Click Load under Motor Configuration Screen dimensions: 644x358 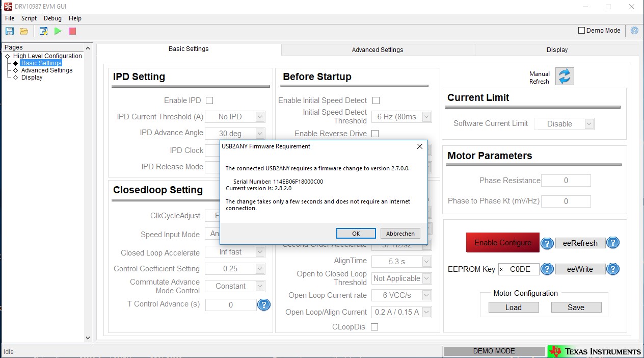[514, 308]
